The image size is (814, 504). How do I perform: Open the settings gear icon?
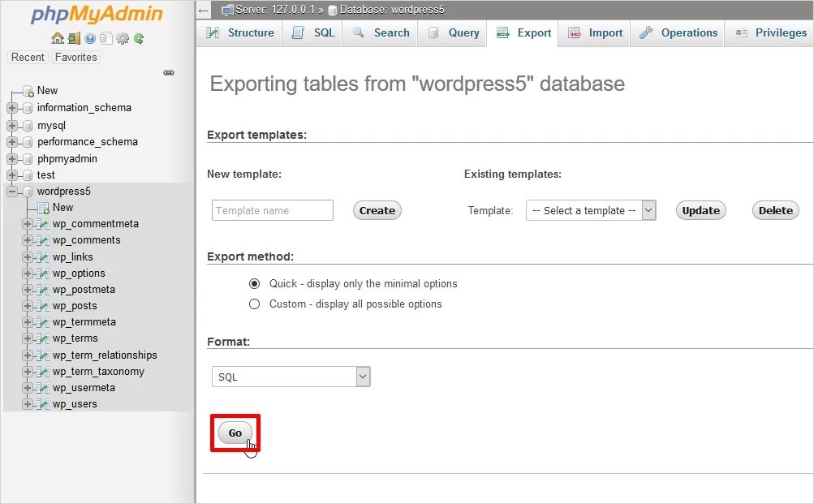pyautogui.click(x=121, y=39)
